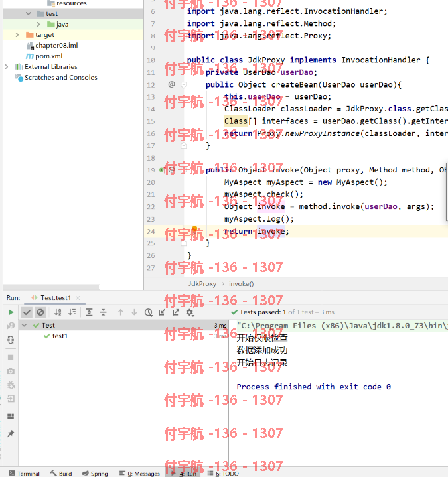The image size is (448, 477).
Task: Toggle Show Ignored tests button
Action: 40,312
